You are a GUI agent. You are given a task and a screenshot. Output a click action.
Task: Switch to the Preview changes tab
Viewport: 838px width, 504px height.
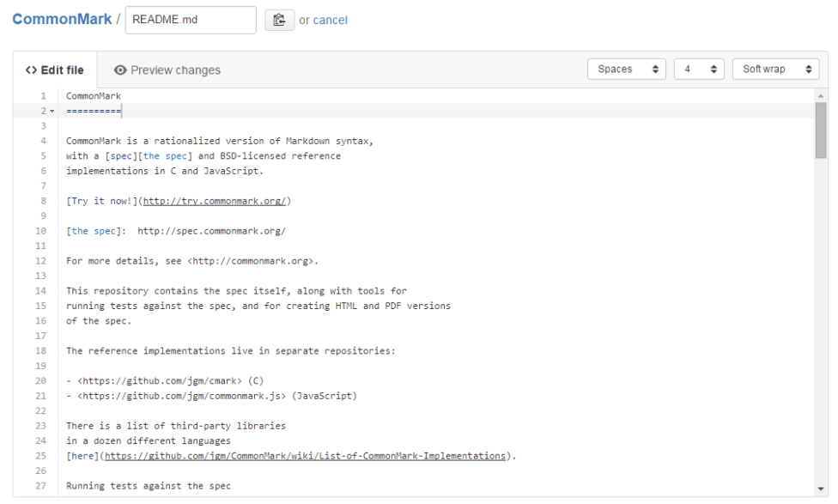(x=167, y=70)
